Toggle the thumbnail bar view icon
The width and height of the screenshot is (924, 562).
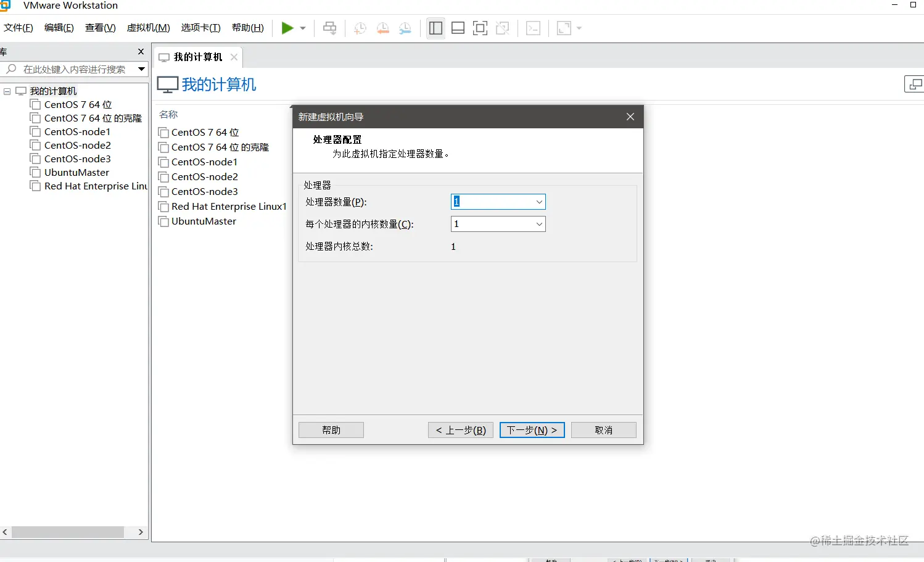458,28
